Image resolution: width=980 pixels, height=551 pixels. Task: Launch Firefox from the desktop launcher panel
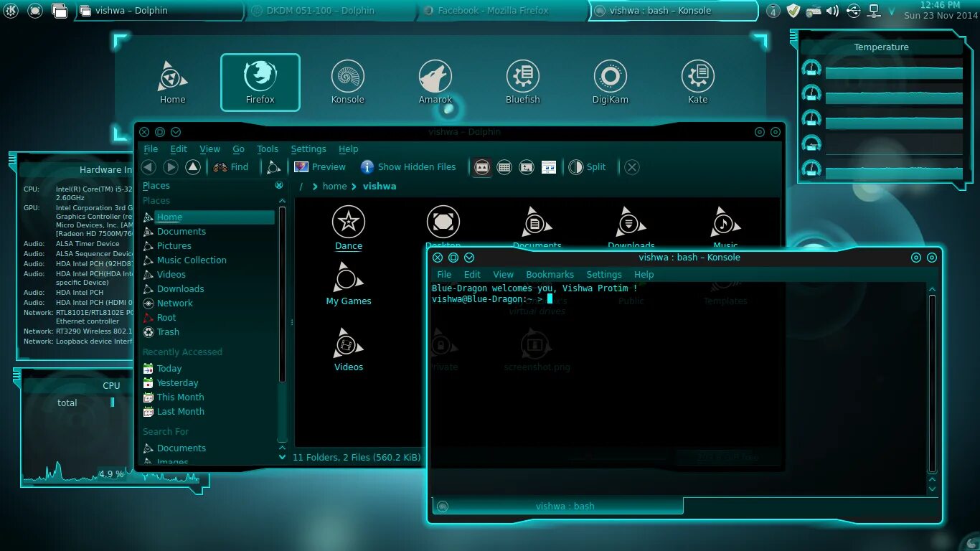260,83
